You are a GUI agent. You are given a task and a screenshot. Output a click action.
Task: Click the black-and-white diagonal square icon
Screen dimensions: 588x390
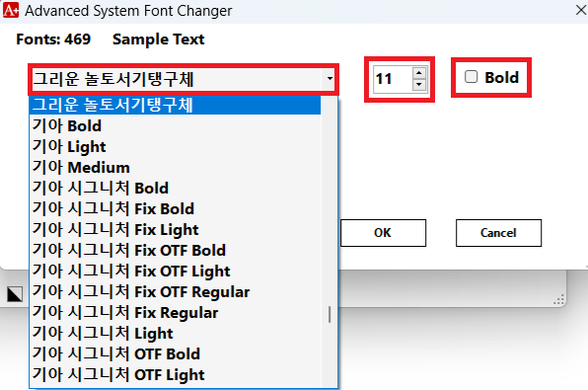click(15, 294)
